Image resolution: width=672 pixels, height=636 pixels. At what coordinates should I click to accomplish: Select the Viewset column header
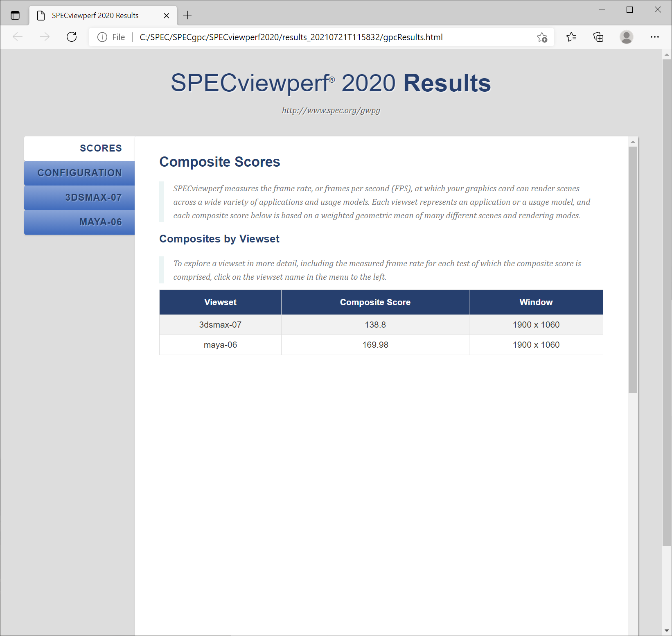tap(220, 302)
